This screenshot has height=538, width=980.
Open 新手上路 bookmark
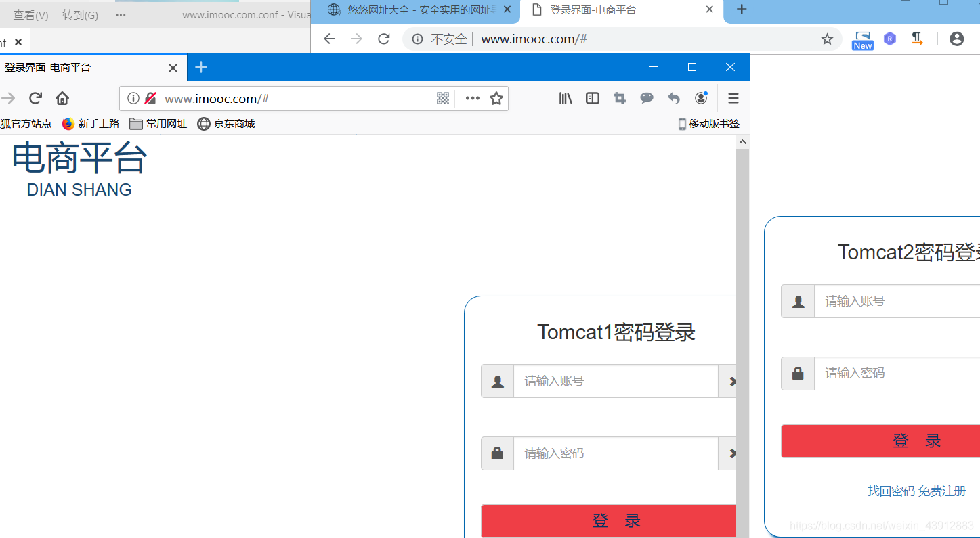[91, 124]
